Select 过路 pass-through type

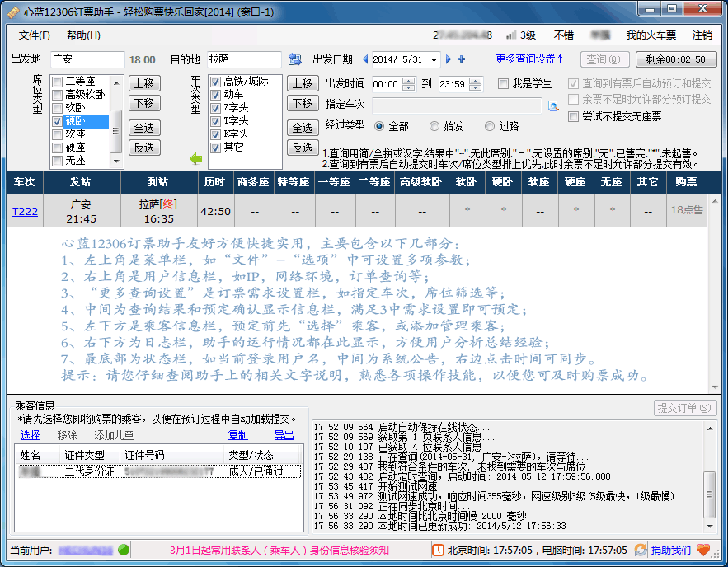coord(490,126)
